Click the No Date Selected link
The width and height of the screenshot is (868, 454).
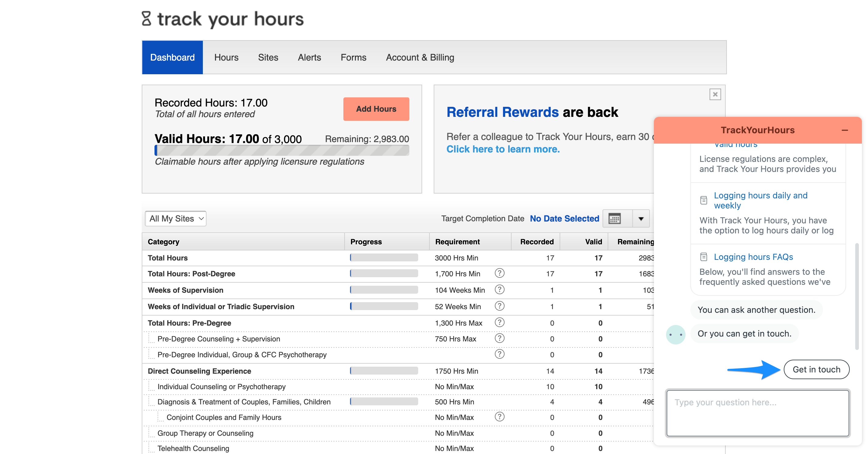564,219
